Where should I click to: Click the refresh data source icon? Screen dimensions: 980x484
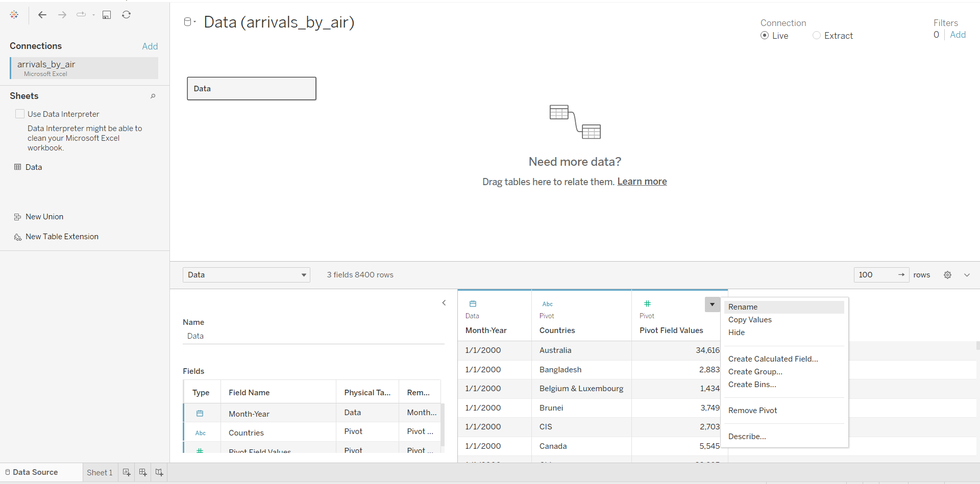pos(127,15)
